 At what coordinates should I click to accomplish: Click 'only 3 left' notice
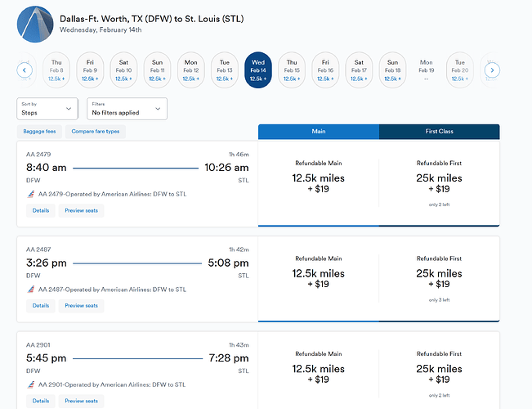tap(439, 300)
